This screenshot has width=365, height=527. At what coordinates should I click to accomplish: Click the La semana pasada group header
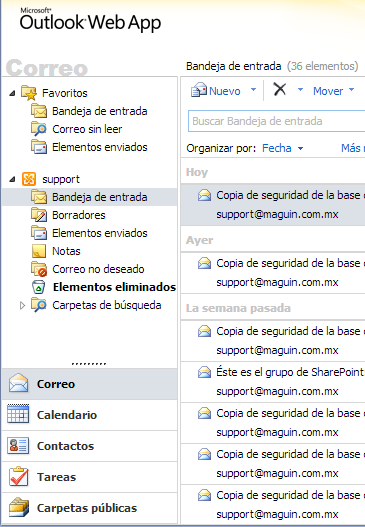(x=238, y=308)
